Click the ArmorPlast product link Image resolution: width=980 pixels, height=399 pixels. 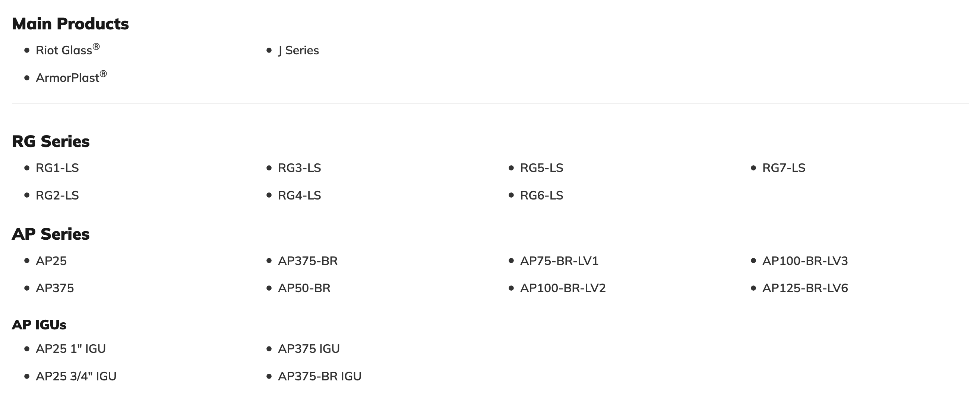point(67,78)
